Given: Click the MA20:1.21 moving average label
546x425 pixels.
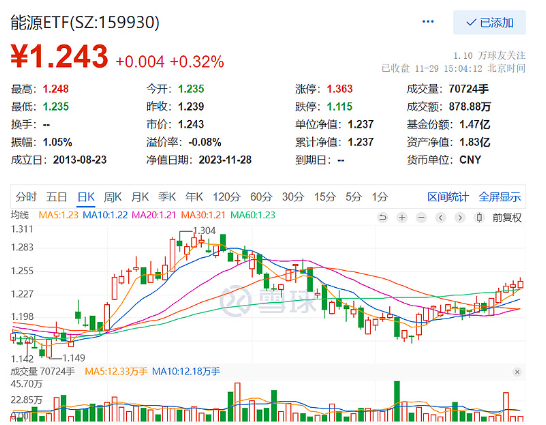Looking at the screenshot, I should (x=154, y=215).
